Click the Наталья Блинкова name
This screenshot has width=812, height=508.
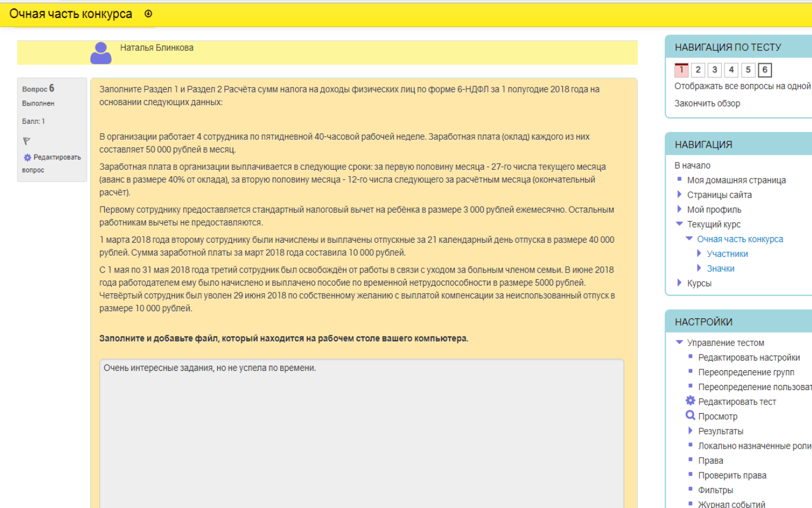point(157,48)
